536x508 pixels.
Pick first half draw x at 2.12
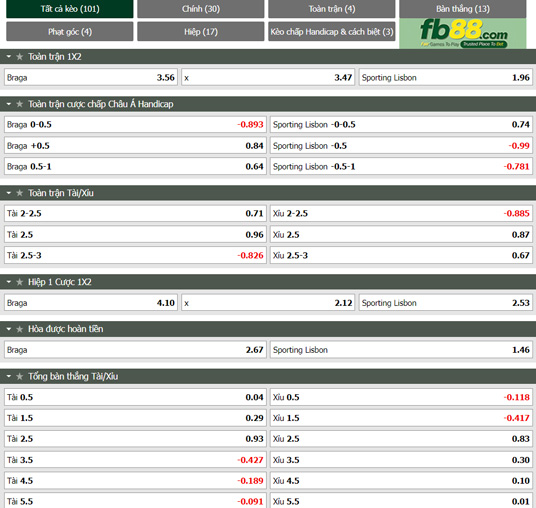(x=268, y=303)
